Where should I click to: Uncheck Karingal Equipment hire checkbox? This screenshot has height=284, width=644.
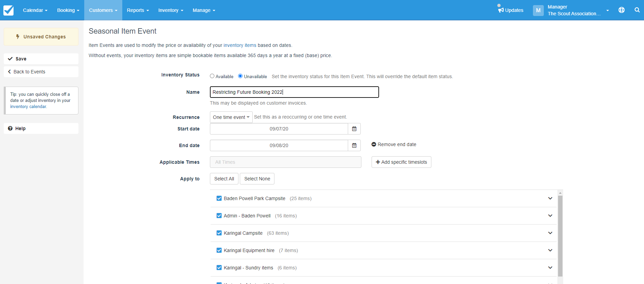(219, 250)
